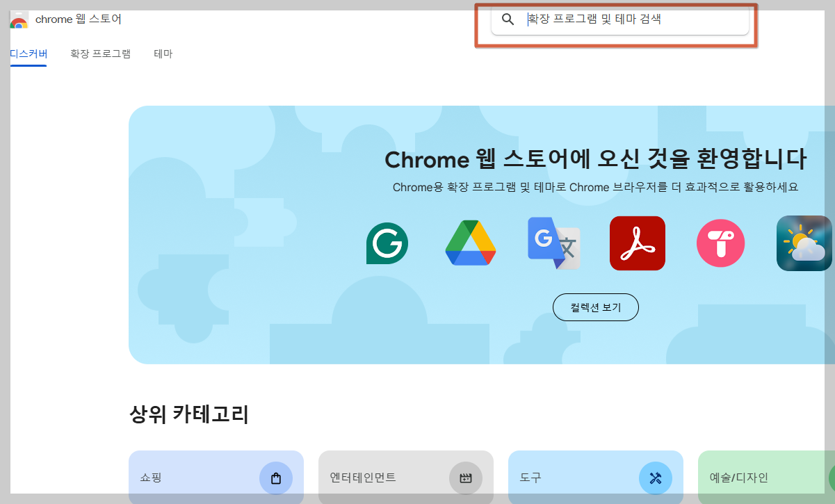This screenshot has height=504, width=835.
Task: Click the Chrome Web Store logo icon
Action: click(x=19, y=19)
